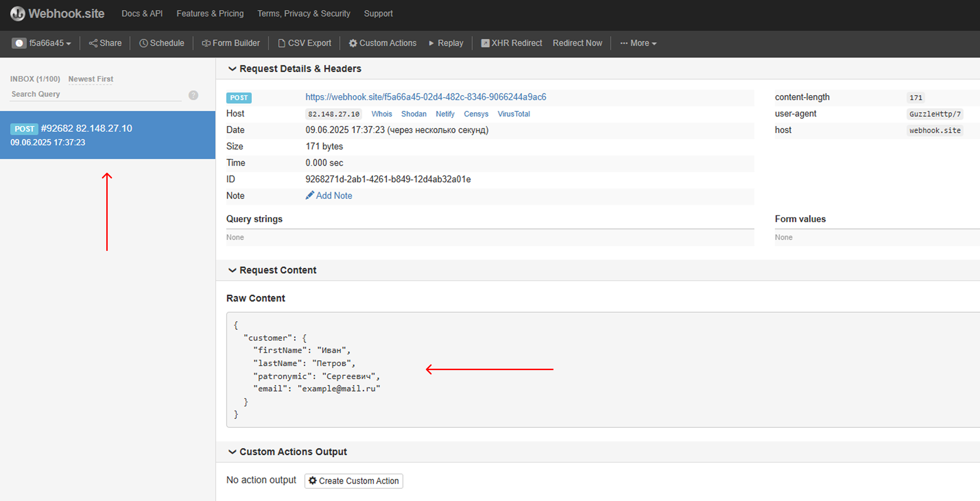Open the Features & Pricing page
Image resolution: width=980 pixels, height=501 pixels.
pos(210,13)
